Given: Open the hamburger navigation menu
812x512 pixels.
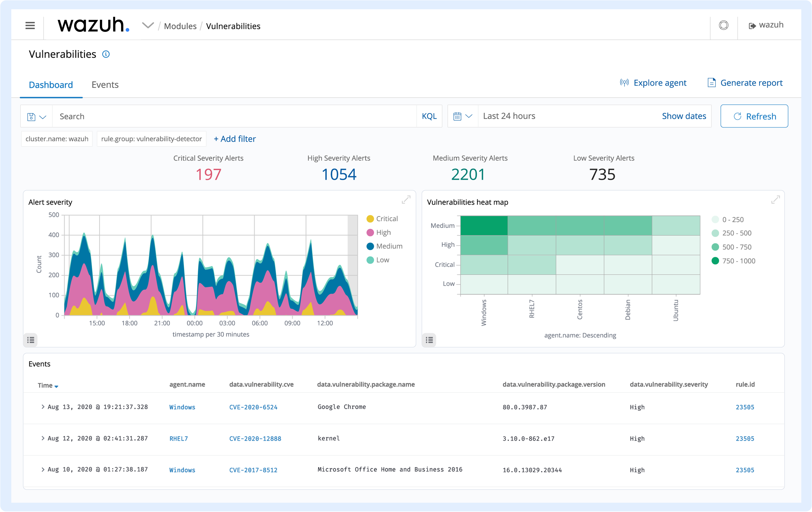Looking at the screenshot, I should [x=30, y=25].
